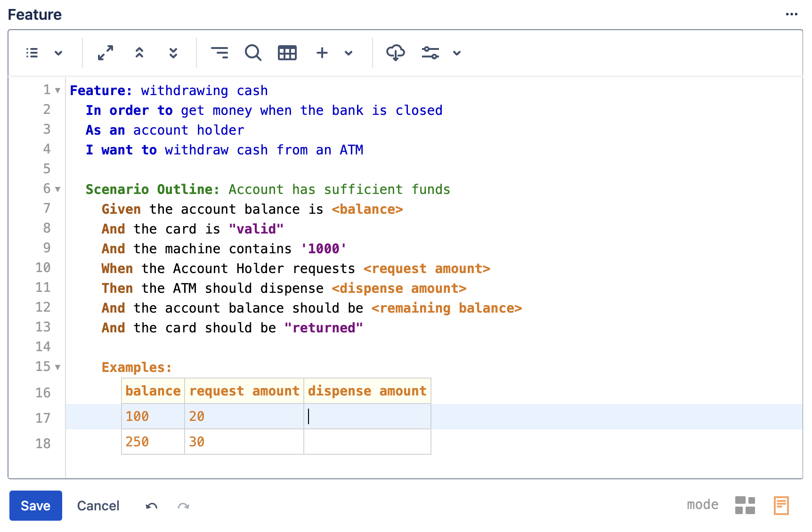Click the plus add icon

point(322,53)
